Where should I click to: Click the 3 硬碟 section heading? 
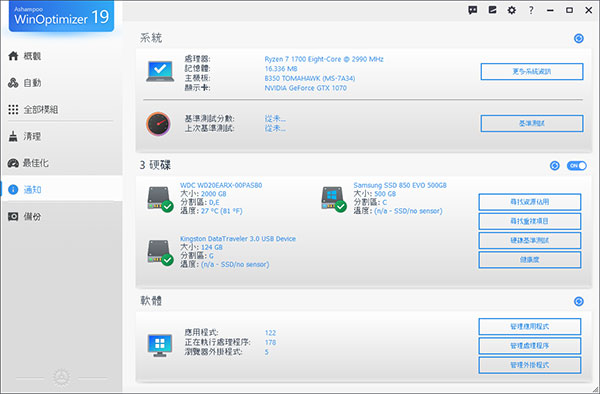tap(155, 165)
